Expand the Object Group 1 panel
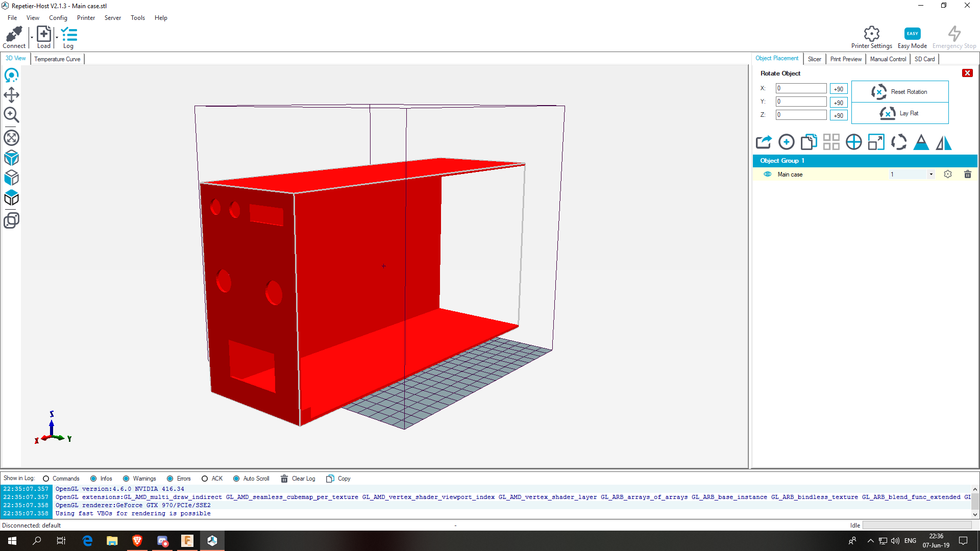Image resolution: width=980 pixels, height=551 pixels. [x=782, y=161]
